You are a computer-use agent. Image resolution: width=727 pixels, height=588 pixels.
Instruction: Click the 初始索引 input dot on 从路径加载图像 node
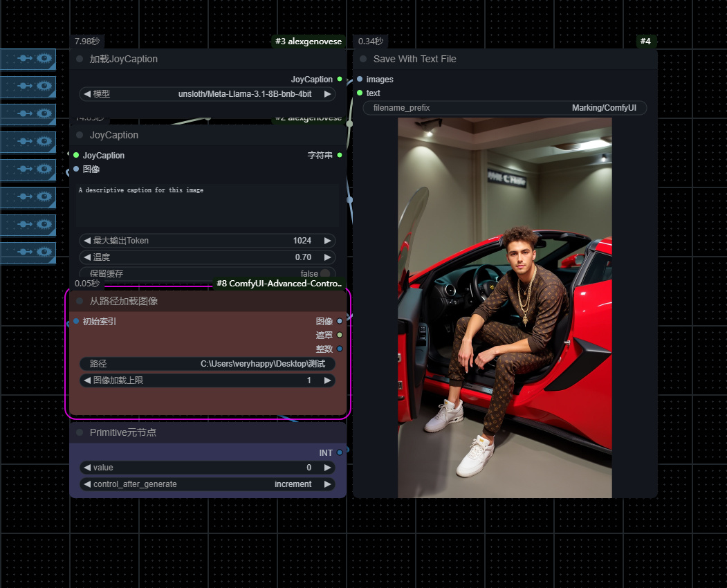tap(76, 321)
